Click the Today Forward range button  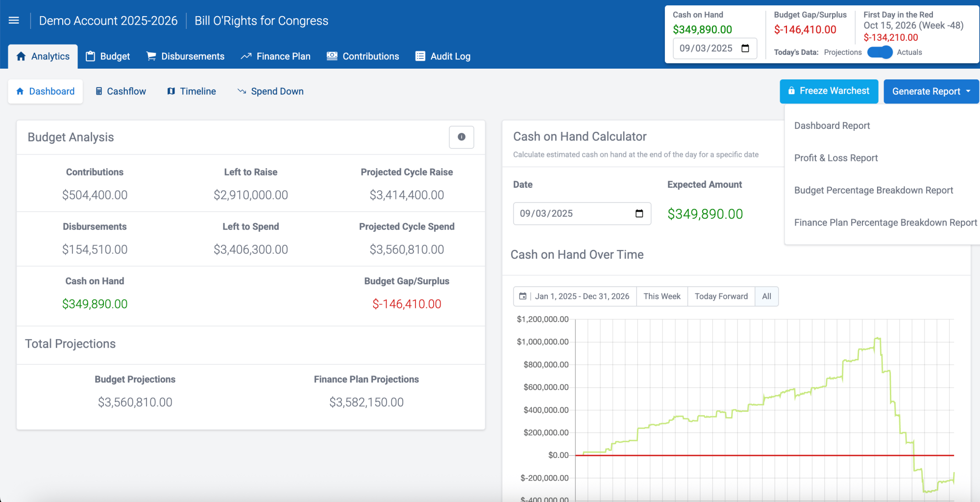coord(721,296)
